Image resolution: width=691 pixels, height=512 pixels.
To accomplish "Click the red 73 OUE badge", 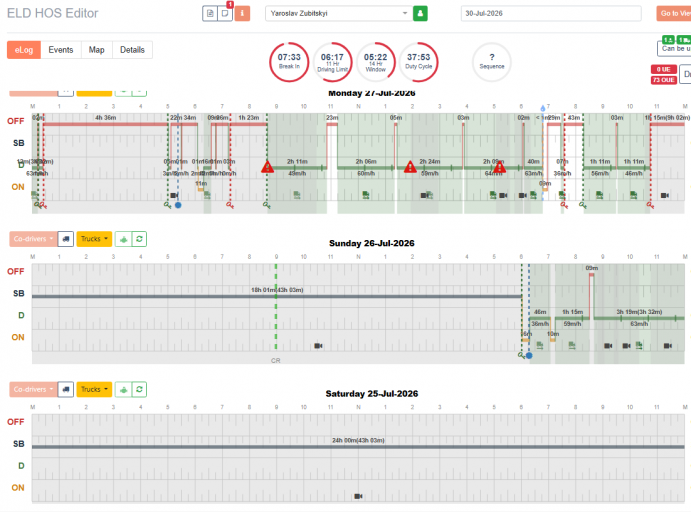I will tap(664, 80).
